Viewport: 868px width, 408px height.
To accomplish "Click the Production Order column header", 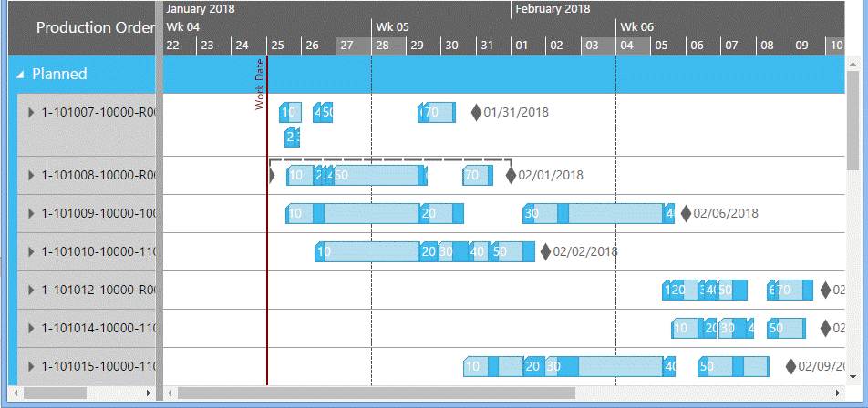I will tap(95, 27).
